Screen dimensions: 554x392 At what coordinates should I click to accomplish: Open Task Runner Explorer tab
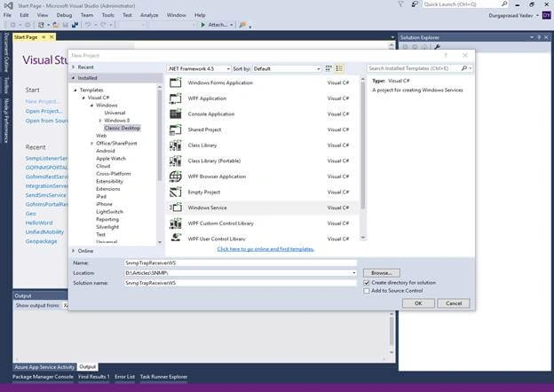click(163, 377)
